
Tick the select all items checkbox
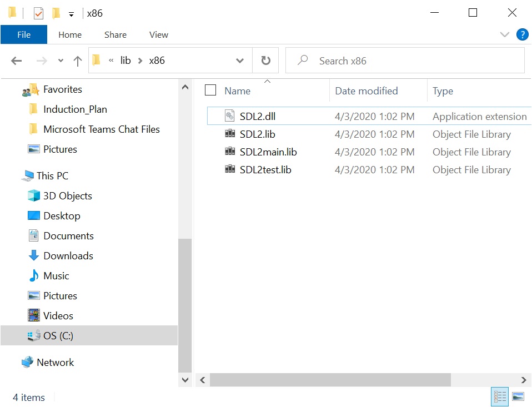210,90
